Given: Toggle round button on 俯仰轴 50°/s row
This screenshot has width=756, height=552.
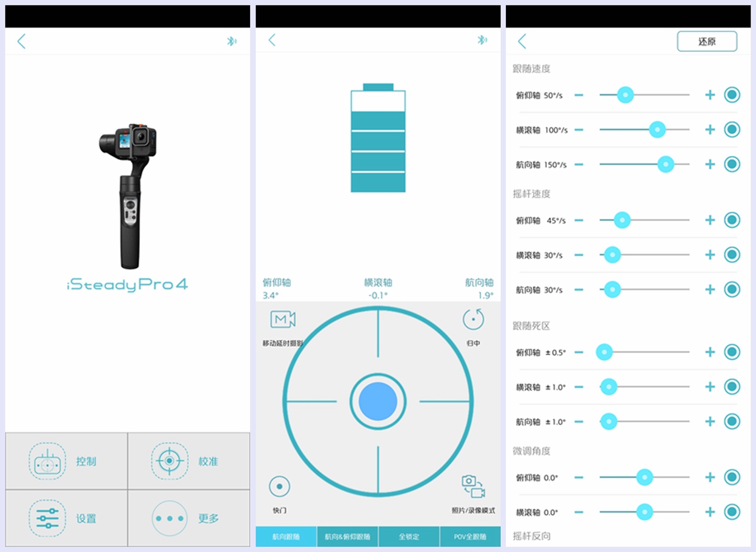Looking at the screenshot, I should point(732,95).
